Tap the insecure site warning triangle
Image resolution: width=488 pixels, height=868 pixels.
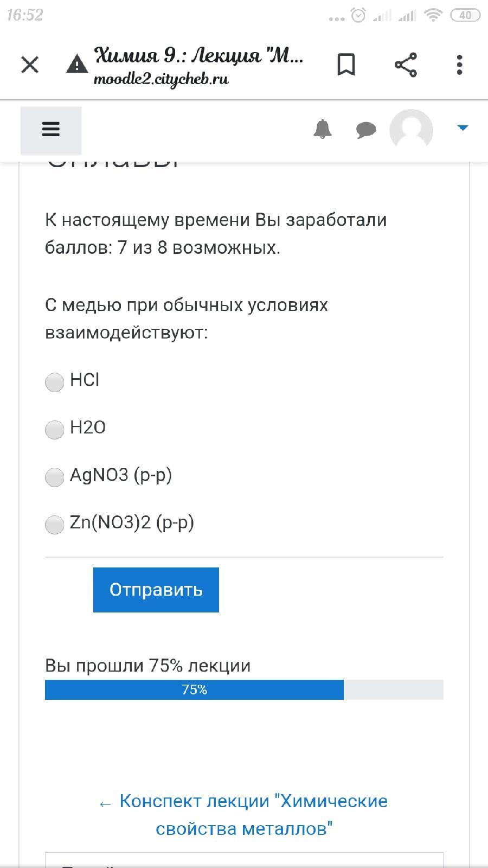pyautogui.click(x=77, y=64)
